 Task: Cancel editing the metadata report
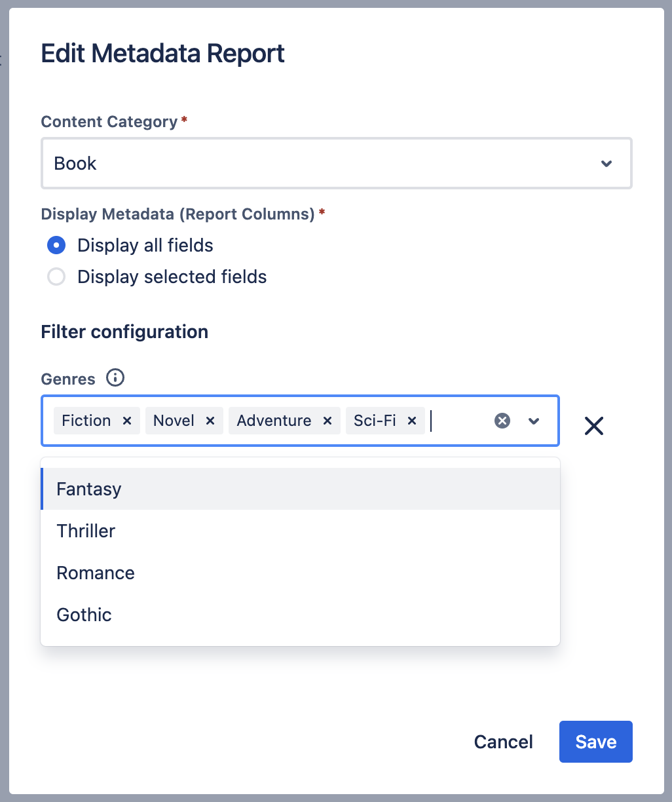pyautogui.click(x=503, y=742)
